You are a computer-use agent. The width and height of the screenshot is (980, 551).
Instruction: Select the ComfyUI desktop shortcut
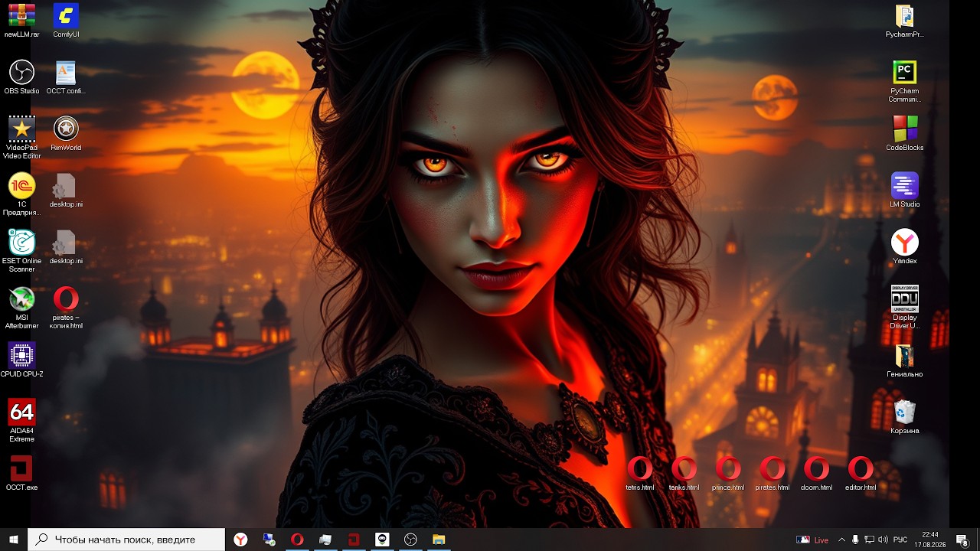point(66,21)
